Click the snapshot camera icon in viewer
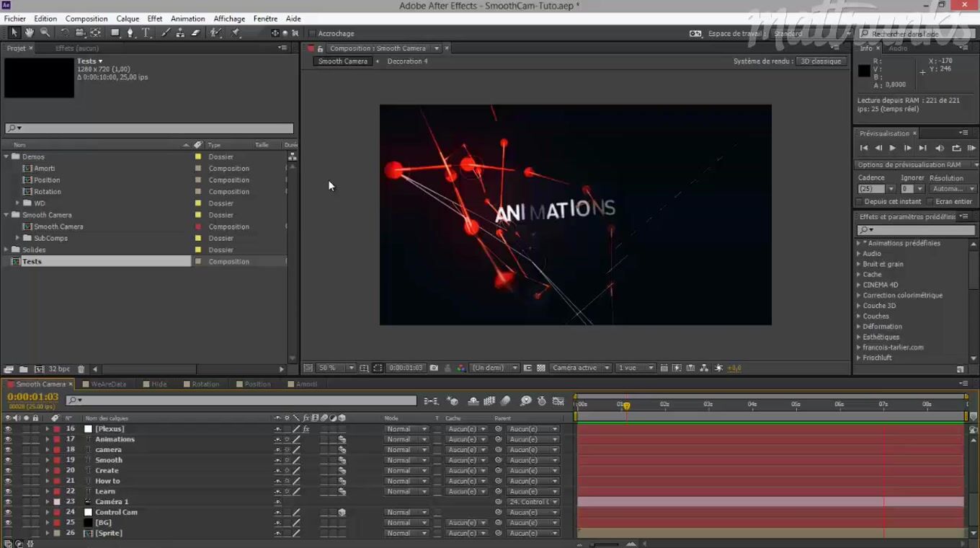 pyautogui.click(x=434, y=368)
